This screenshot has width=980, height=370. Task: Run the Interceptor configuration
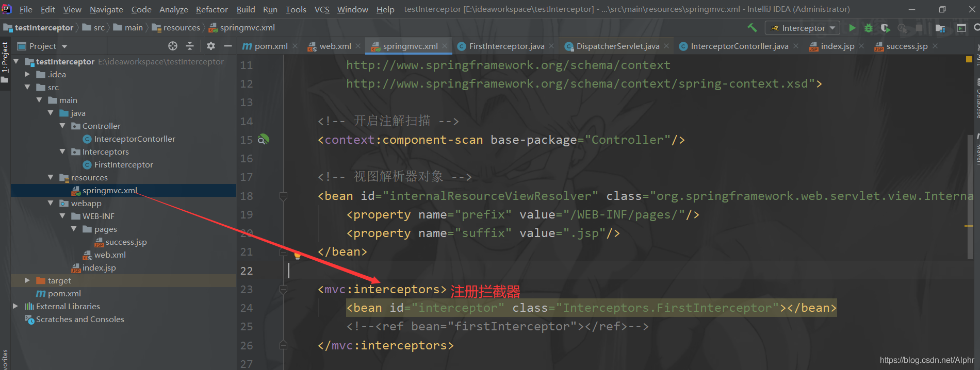[x=852, y=28]
